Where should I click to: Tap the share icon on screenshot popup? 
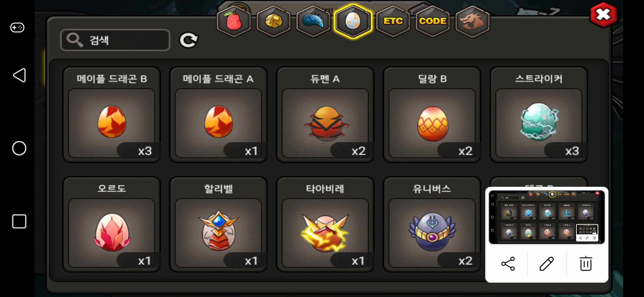508,264
